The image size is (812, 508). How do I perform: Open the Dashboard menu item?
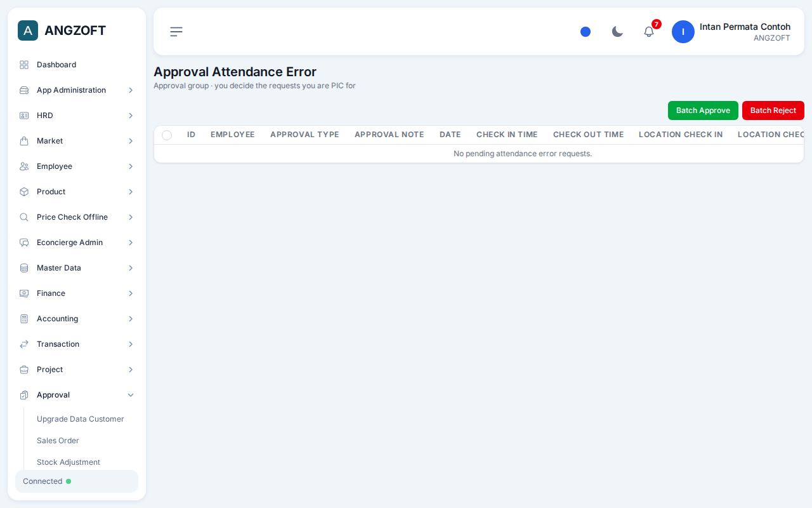click(x=77, y=65)
